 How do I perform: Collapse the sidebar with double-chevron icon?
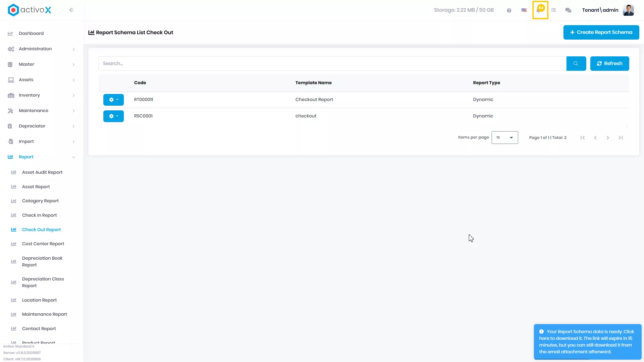(x=71, y=10)
